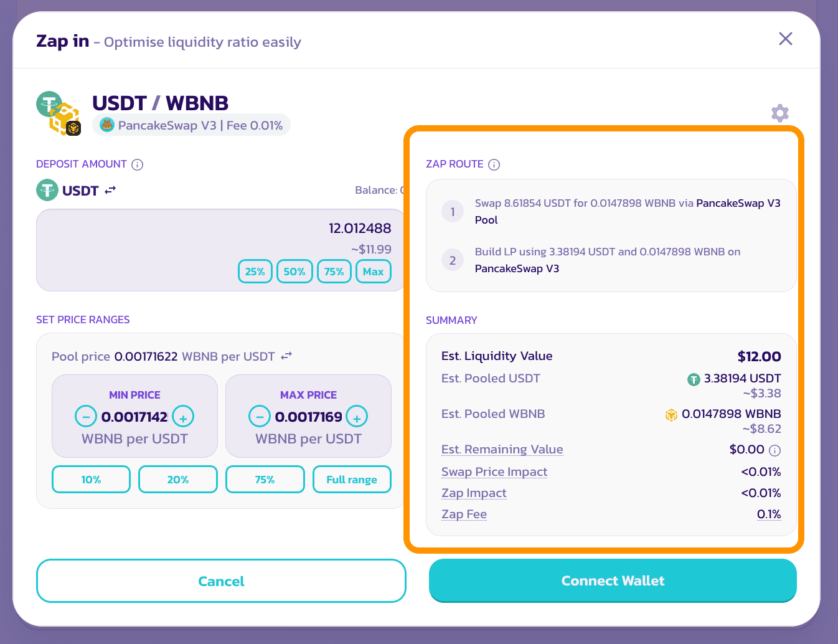Set price range to 10%
The height and width of the screenshot is (644, 838).
point(91,480)
